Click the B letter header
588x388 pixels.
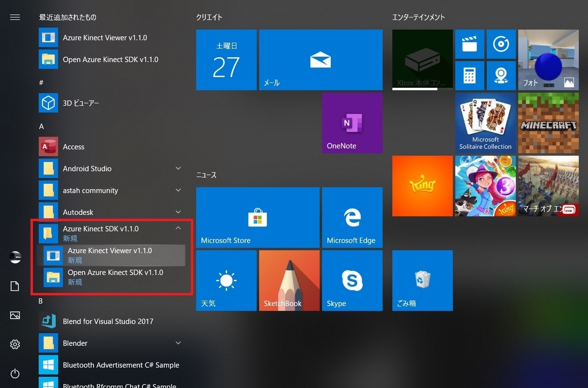point(41,301)
